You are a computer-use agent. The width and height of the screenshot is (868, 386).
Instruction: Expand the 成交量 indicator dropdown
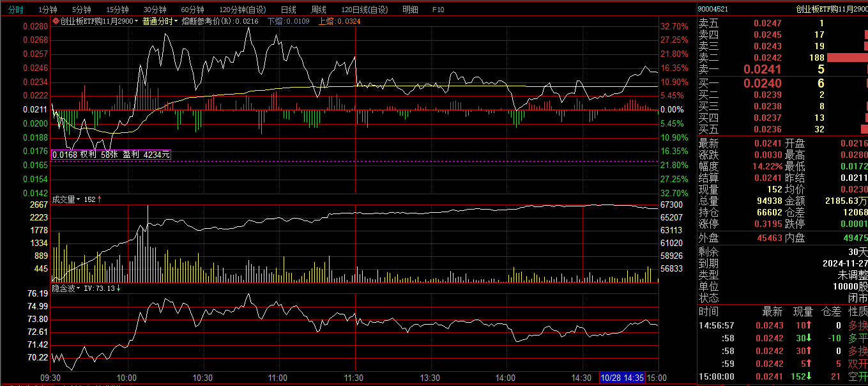click(x=79, y=199)
